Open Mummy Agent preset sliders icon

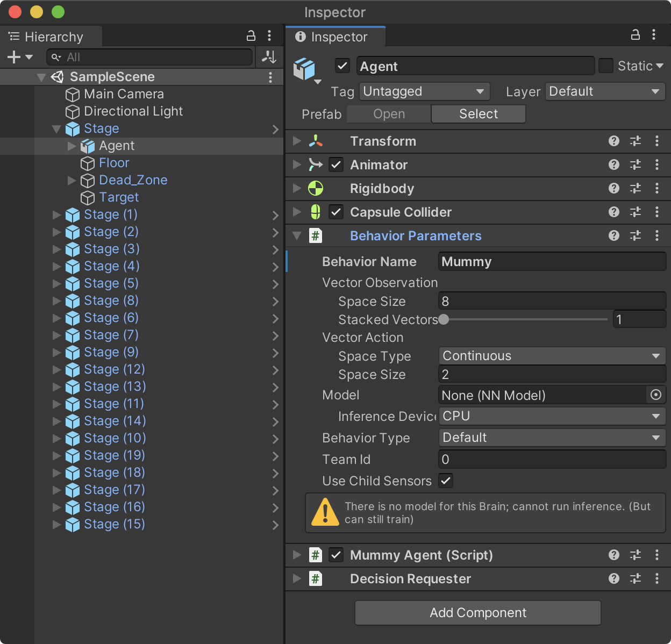[636, 555]
